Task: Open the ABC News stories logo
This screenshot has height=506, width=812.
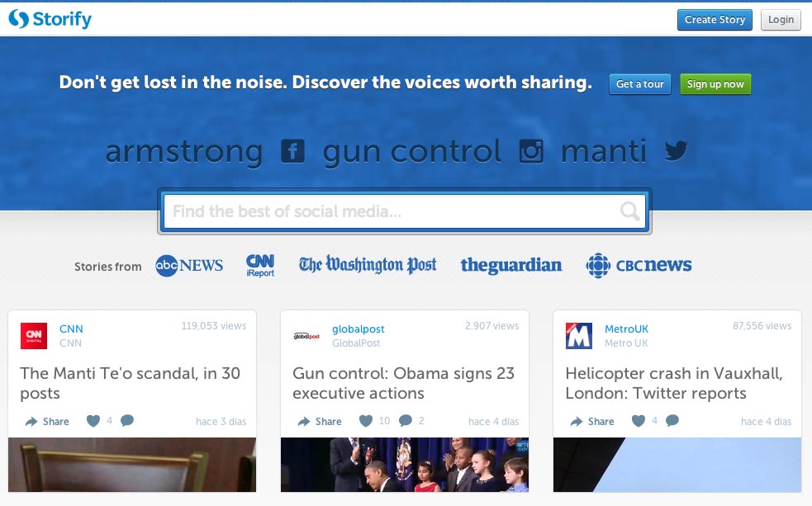Action: 189,265
